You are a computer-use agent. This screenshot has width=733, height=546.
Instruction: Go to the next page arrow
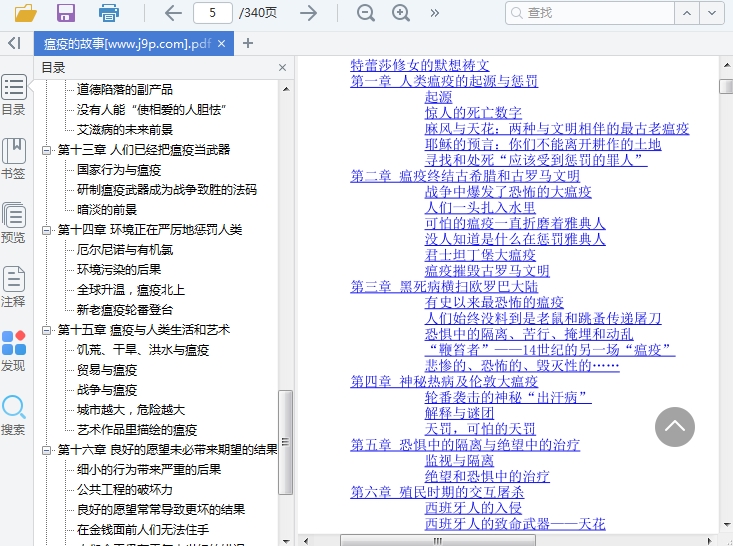pyautogui.click(x=309, y=13)
